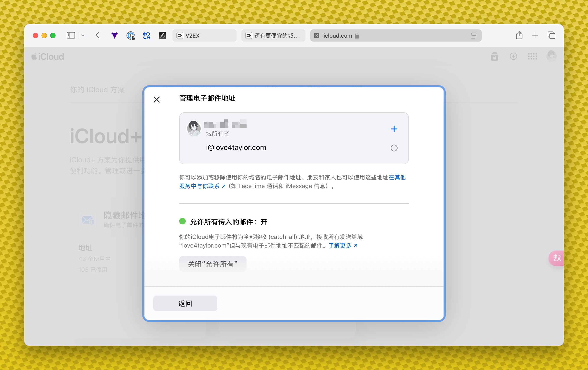
Task: Remove the i@love4taylor.com address
Action: [x=394, y=148]
